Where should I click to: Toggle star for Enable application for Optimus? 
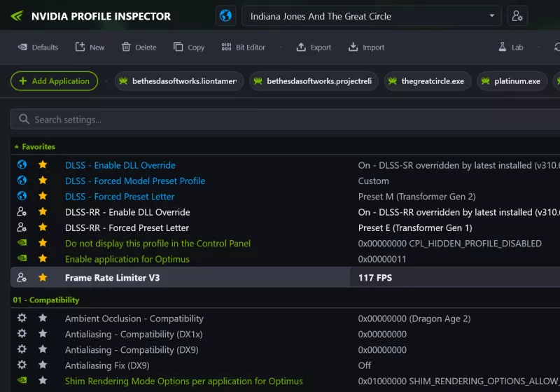point(43,258)
